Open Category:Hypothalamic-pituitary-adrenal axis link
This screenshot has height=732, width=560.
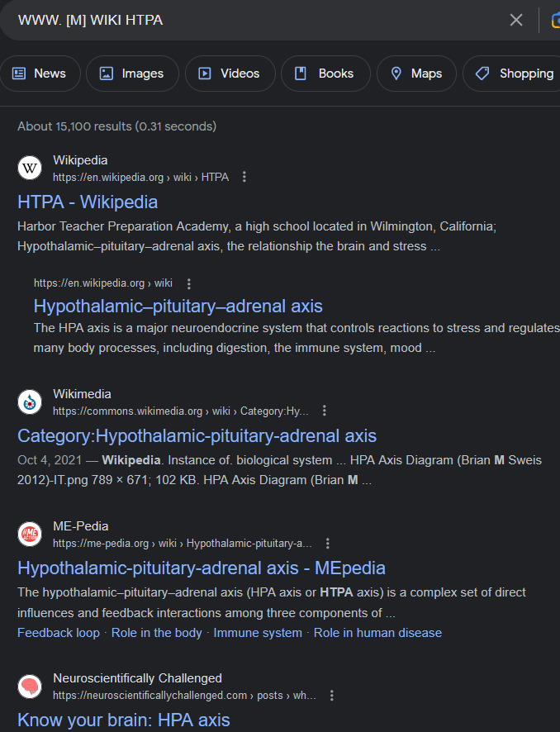tap(197, 436)
